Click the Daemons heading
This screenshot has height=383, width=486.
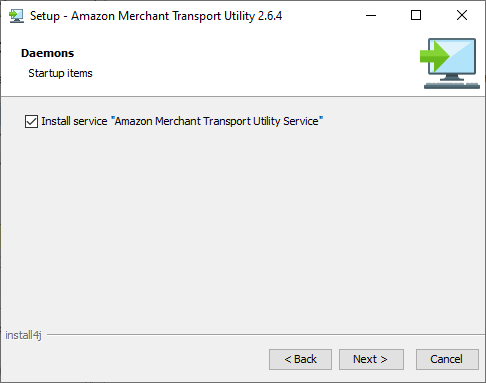[47, 53]
